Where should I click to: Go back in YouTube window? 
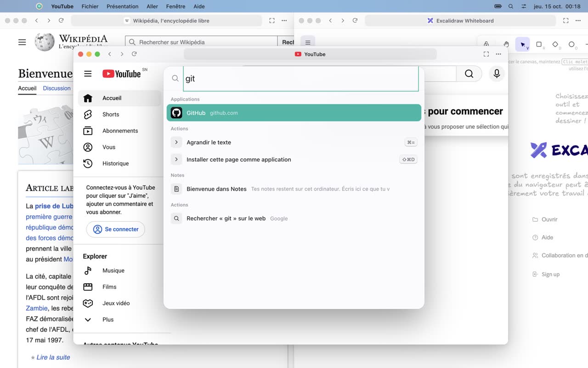click(x=110, y=54)
